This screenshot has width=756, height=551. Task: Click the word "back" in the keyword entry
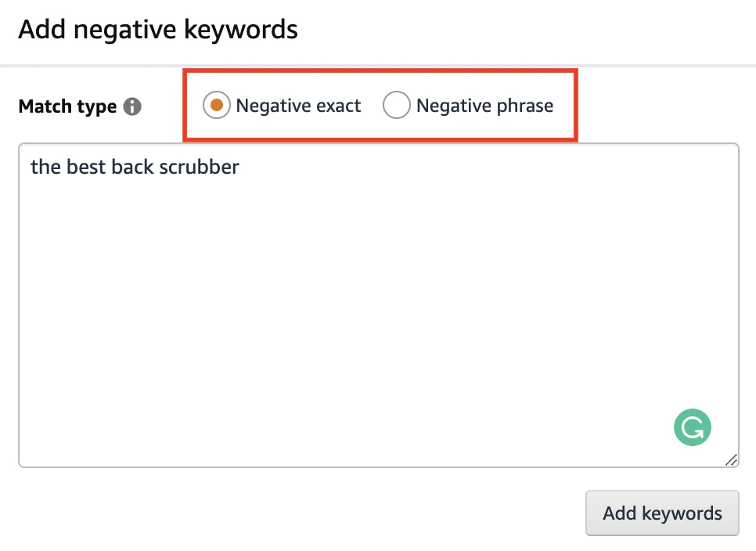[x=132, y=167]
